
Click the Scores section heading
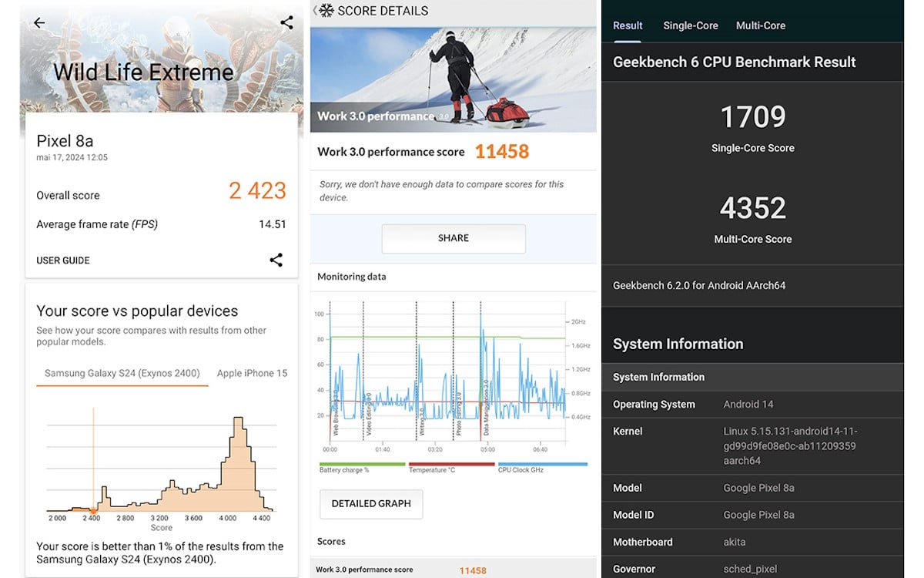tap(331, 541)
